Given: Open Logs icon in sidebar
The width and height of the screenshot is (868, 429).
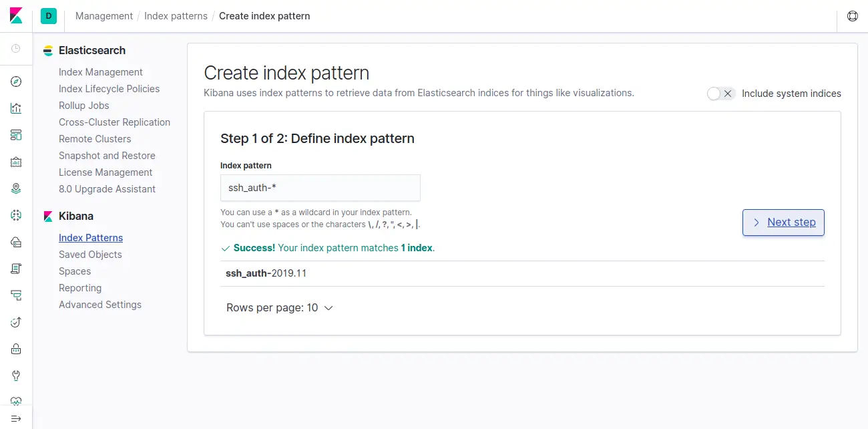Looking at the screenshot, I should [16, 269].
